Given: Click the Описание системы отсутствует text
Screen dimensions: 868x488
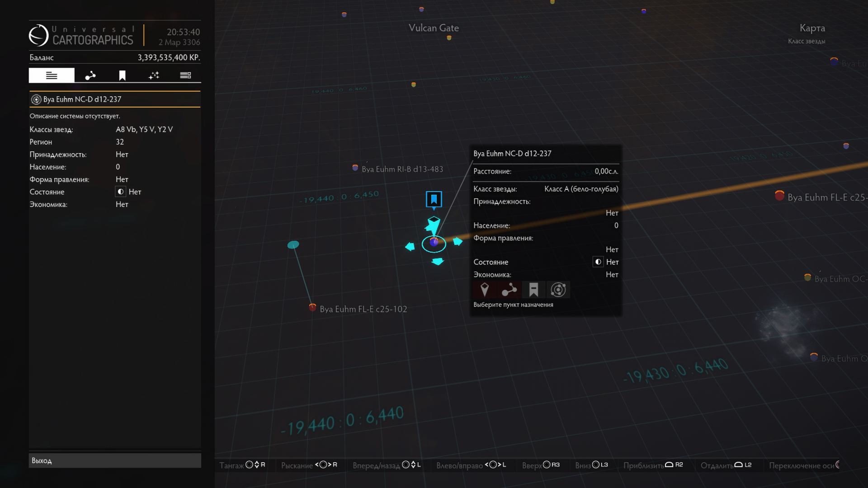Looking at the screenshot, I should [75, 116].
